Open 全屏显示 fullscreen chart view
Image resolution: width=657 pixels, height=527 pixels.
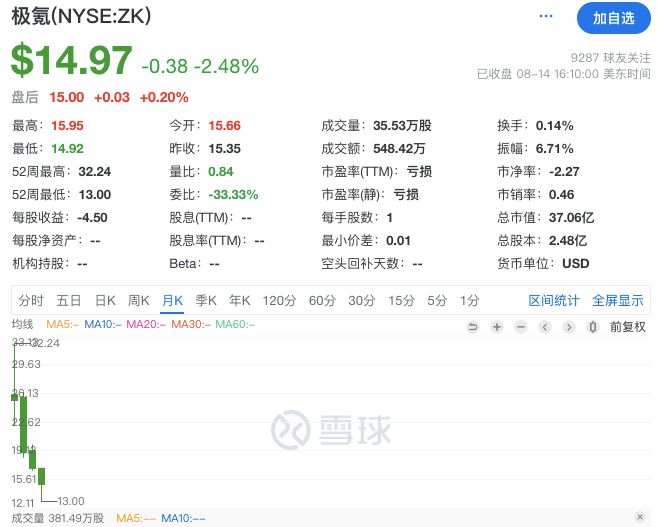tap(618, 300)
